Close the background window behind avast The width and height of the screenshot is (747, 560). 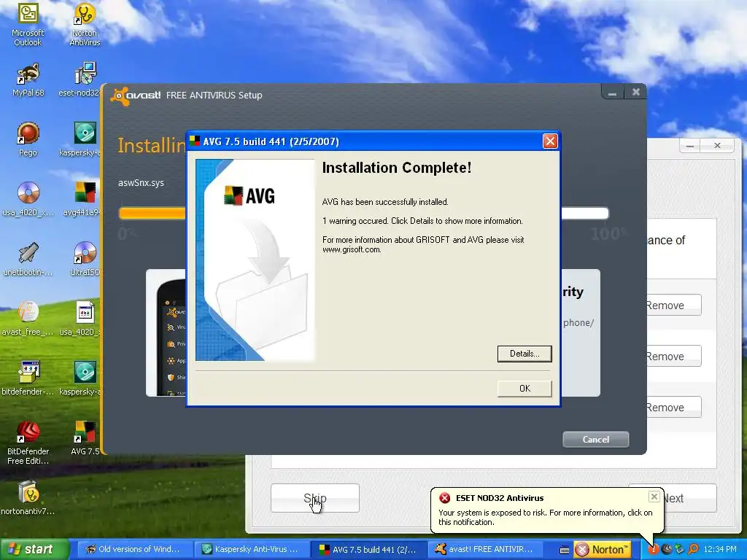click(x=718, y=146)
